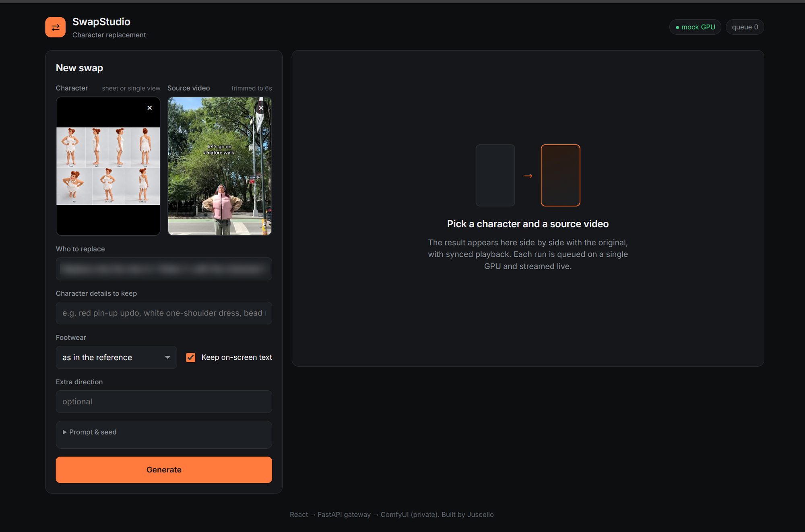Click the 'New swap' heading
This screenshot has width=805, height=532.
(x=79, y=68)
